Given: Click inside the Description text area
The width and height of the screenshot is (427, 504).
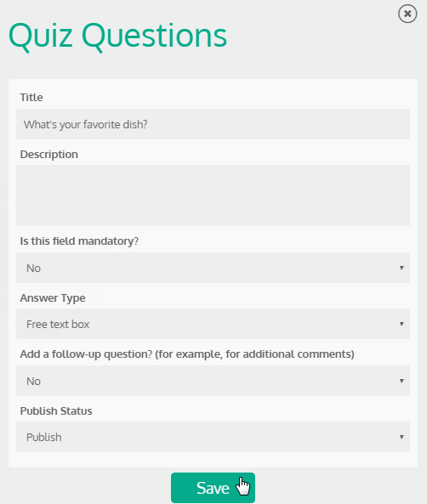Looking at the screenshot, I should click(213, 195).
